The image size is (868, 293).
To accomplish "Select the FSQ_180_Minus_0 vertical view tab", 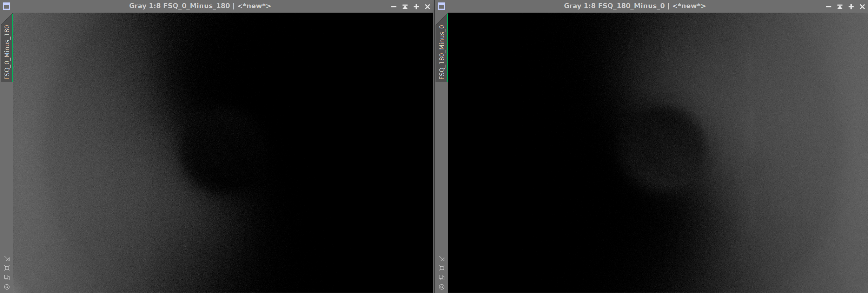I will pos(442,48).
